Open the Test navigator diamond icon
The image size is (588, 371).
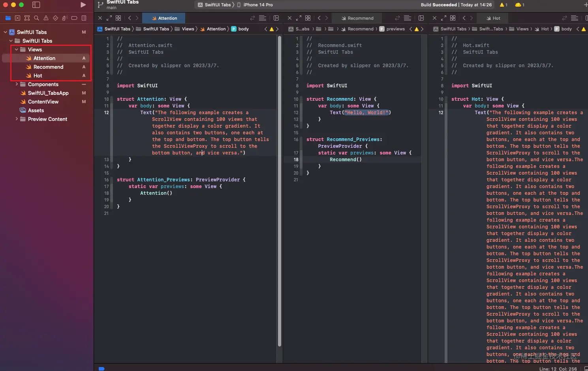(55, 18)
